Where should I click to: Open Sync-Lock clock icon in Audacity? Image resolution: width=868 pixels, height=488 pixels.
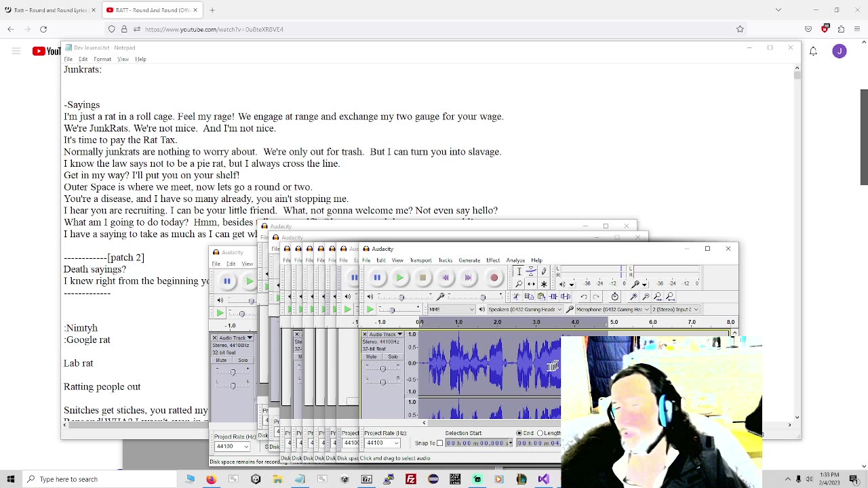[x=615, y=296]
